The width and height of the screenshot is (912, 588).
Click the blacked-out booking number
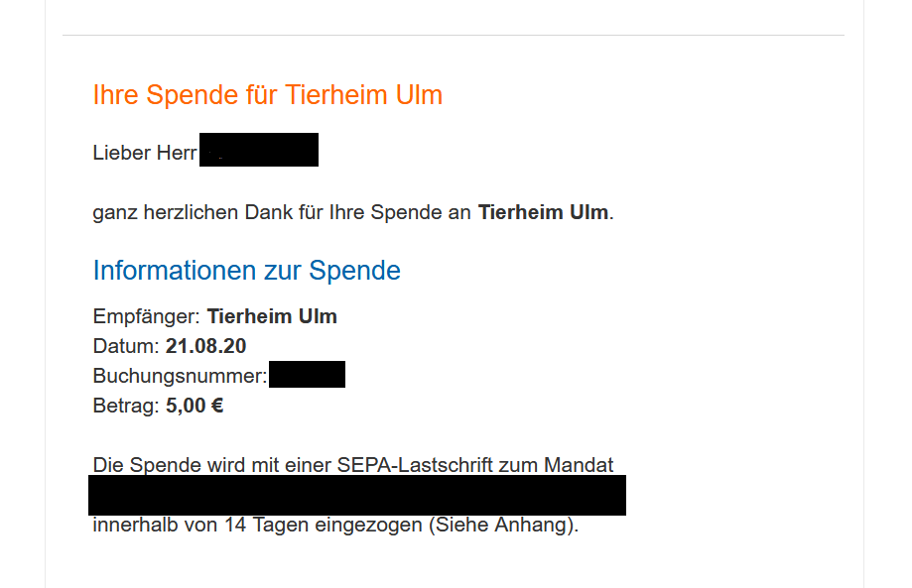pos(307,374)
